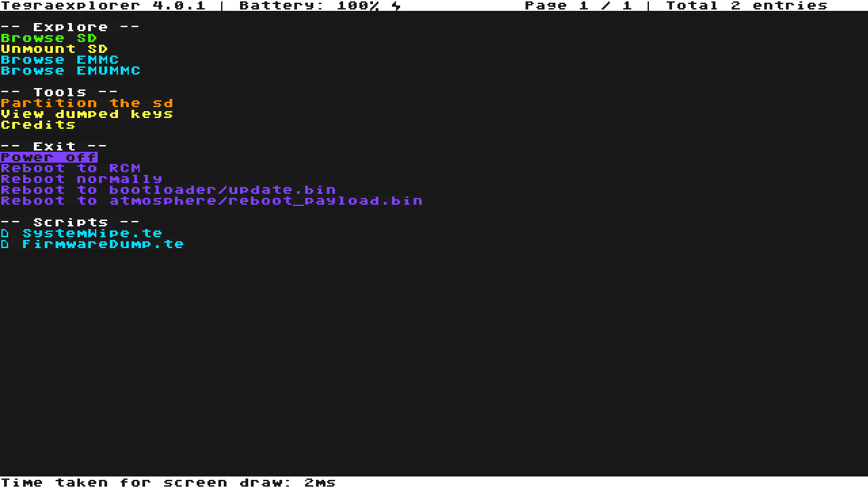868x488 pixels.
Task: Click the Tegraexplorer 4.0.1 title text
Action: (x=103, y=5)
